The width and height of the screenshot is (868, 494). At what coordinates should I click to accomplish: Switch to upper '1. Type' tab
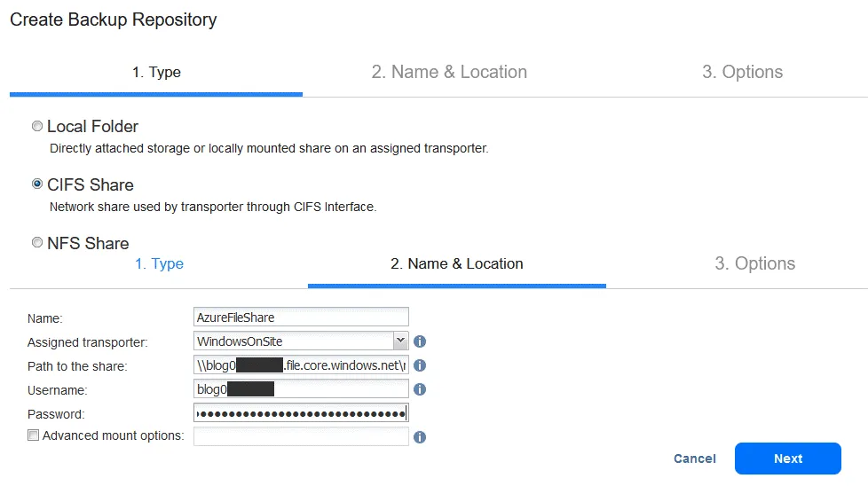156,73
